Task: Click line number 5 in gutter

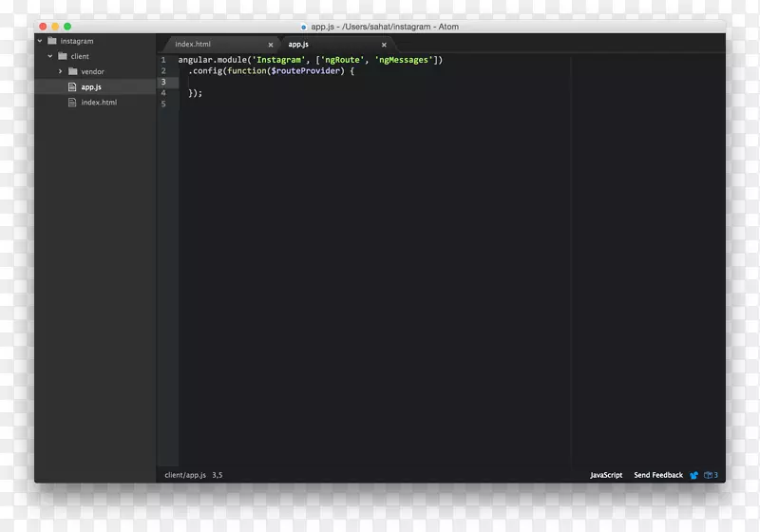Action: (x=163, y=104)
